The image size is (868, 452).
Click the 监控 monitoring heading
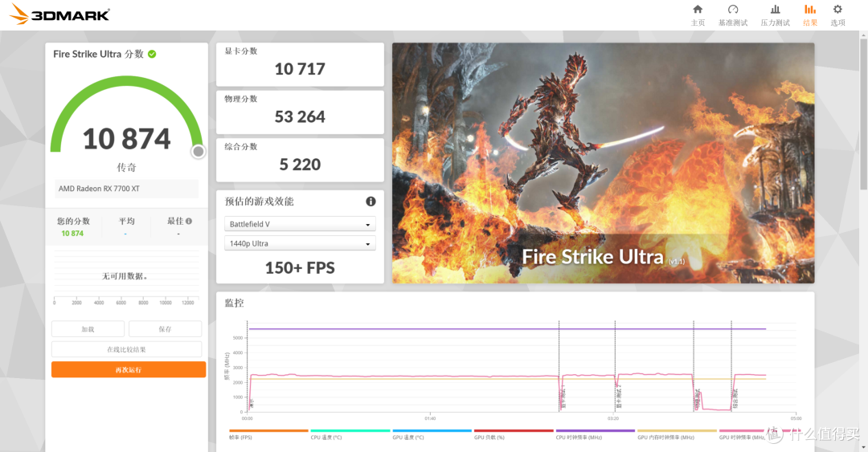234,303
